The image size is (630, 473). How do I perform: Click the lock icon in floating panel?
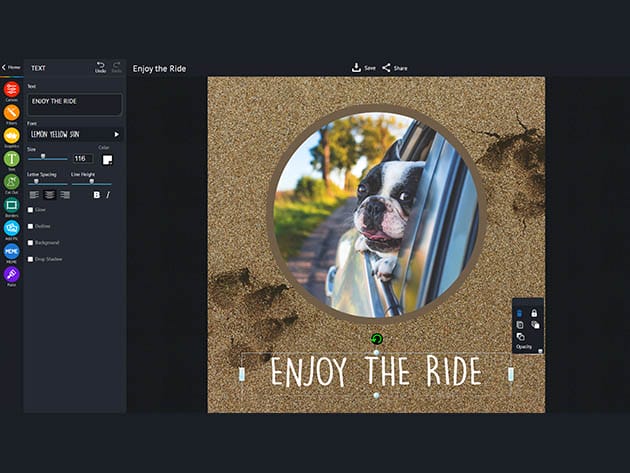coord(534,313)
